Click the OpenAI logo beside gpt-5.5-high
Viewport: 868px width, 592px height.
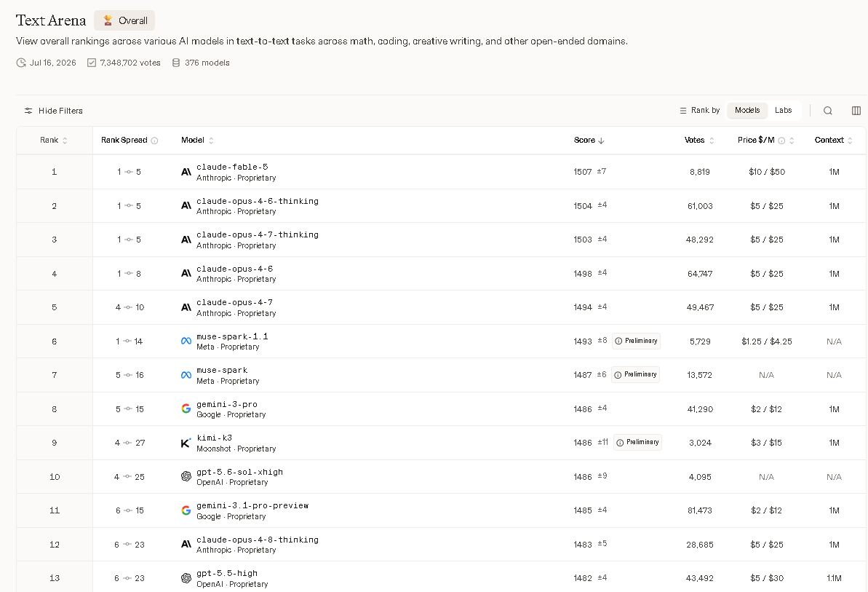pyautogui.click(x=186, y=578)
